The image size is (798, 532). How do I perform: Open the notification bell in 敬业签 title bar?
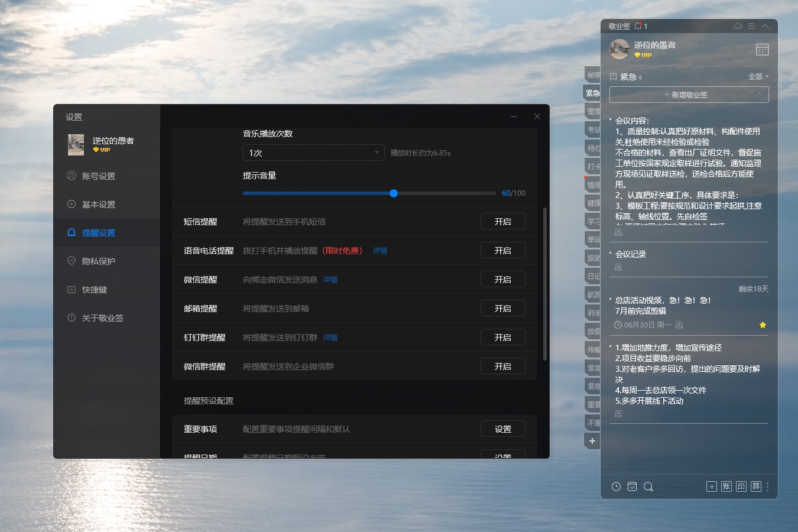(x=638, y=26)
